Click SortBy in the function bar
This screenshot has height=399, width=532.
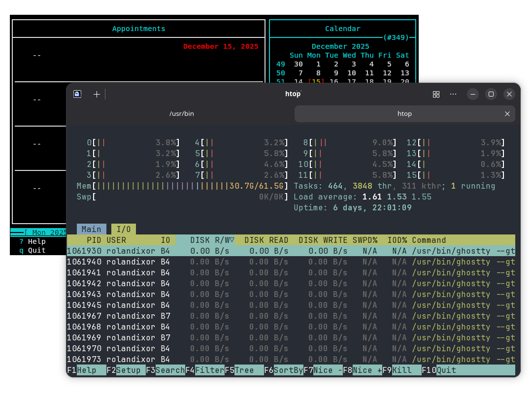point(288,370)
